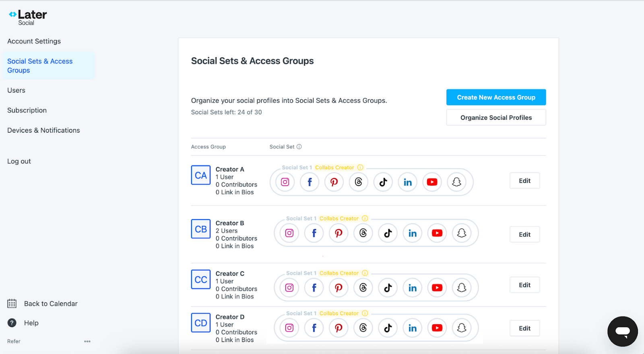
Task: Open the three-dots menu beside Refer
Action: click(87, 342)
